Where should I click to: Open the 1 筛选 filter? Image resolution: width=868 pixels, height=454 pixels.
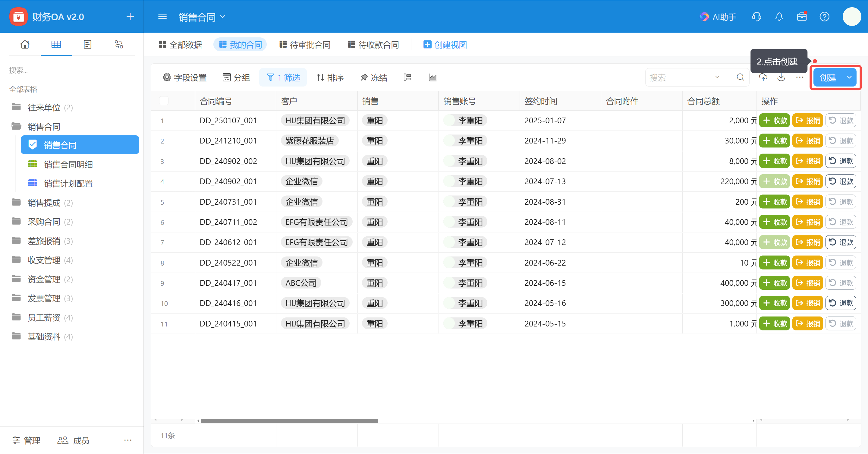(x=283, y=77)
